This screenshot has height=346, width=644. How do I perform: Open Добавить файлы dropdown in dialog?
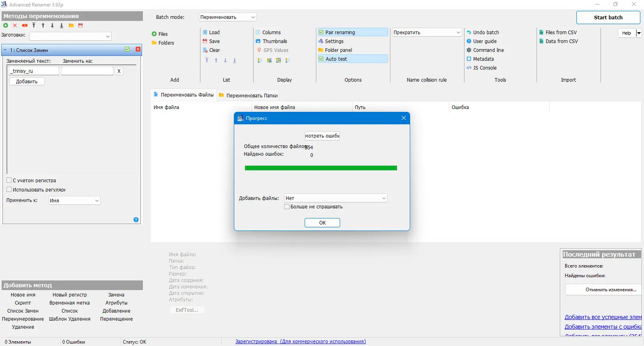point(336,198)
